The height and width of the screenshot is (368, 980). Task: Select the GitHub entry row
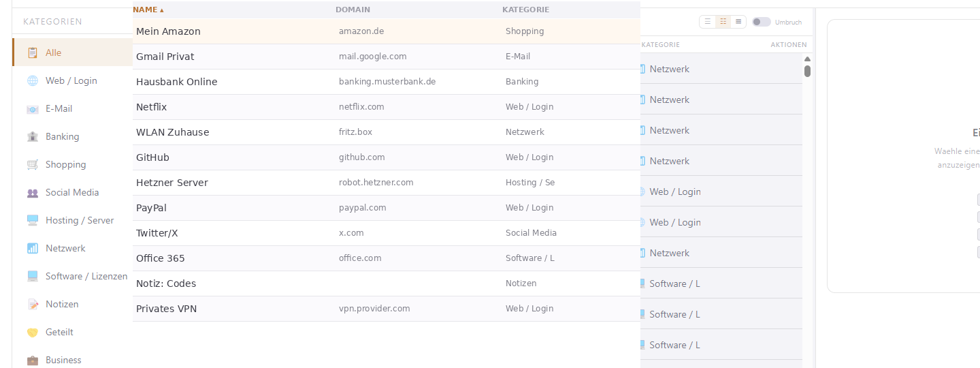(152, 157)
